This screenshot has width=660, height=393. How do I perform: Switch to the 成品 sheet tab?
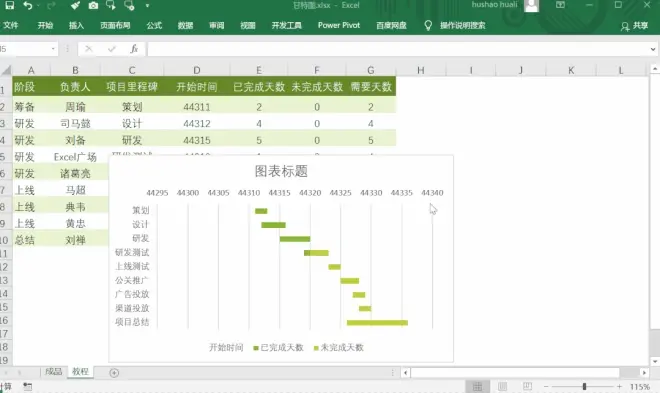coord(53,372)
